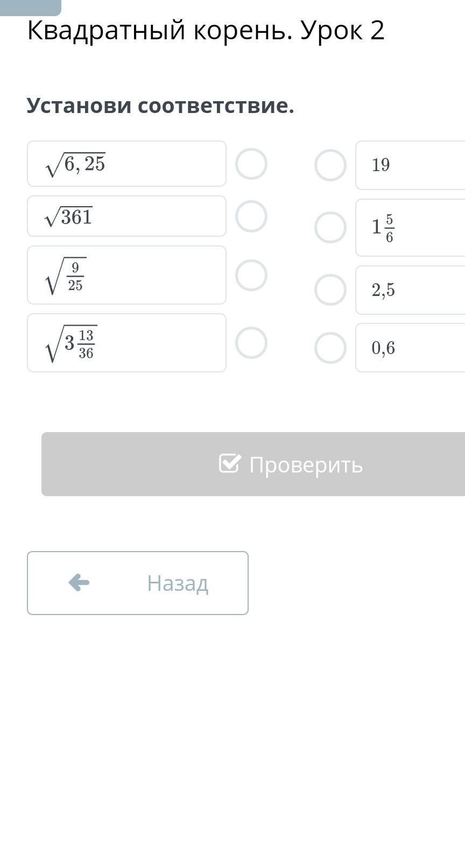Click the answer card showing 1 5/6
The image size is (465, 868).
point(410,228)
